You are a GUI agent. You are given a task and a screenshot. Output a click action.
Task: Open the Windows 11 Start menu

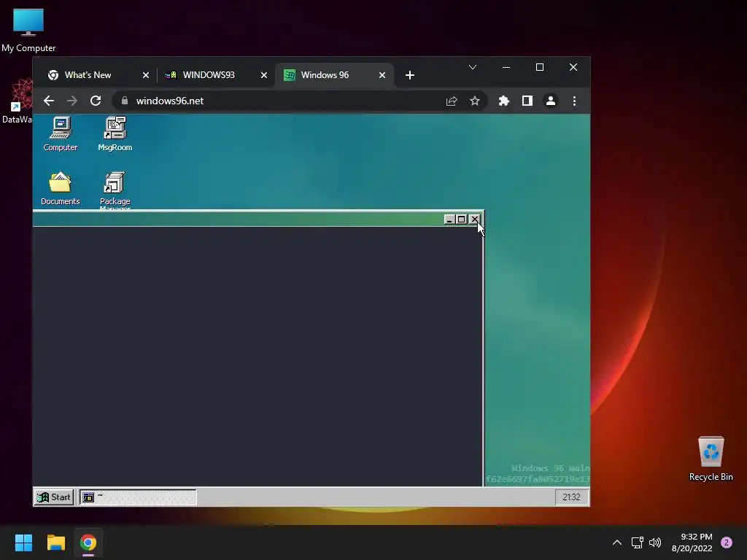(x=23, y=542)
